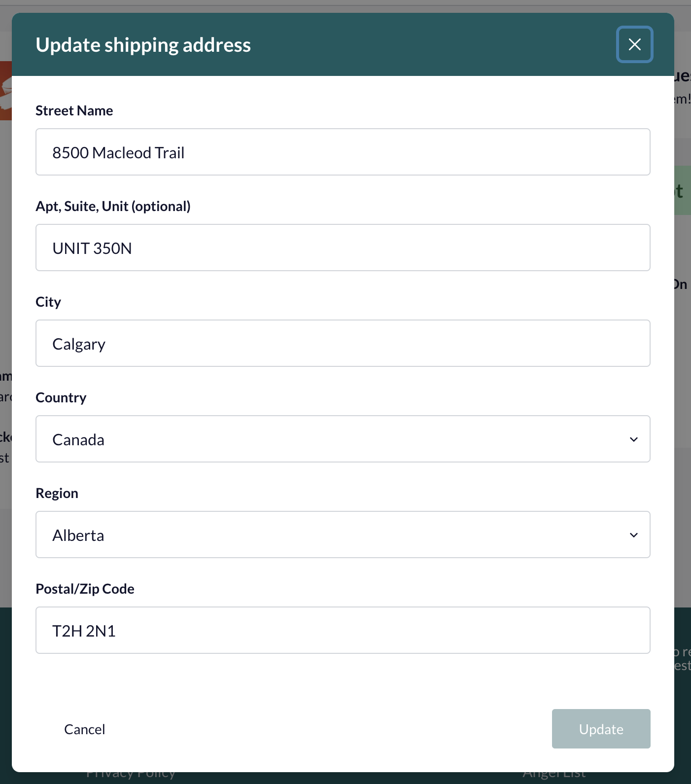Click the Postal/Zip Code label
691x784 pixels.
point(85,589)
